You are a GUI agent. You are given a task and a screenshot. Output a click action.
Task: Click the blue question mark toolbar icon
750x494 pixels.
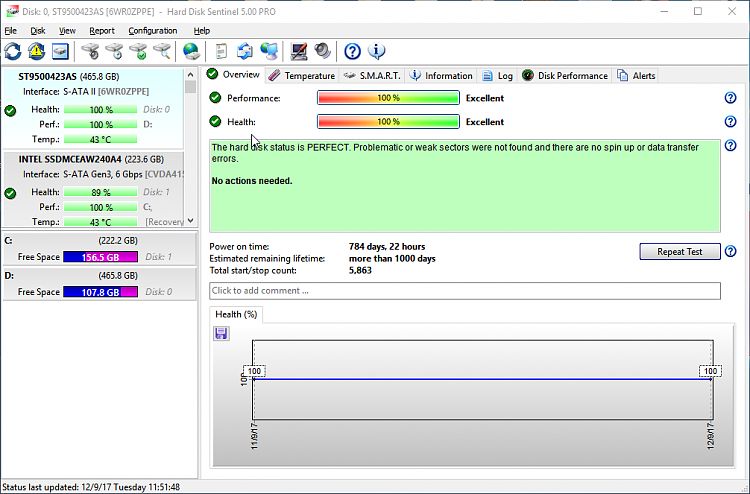tap(352, 51)
